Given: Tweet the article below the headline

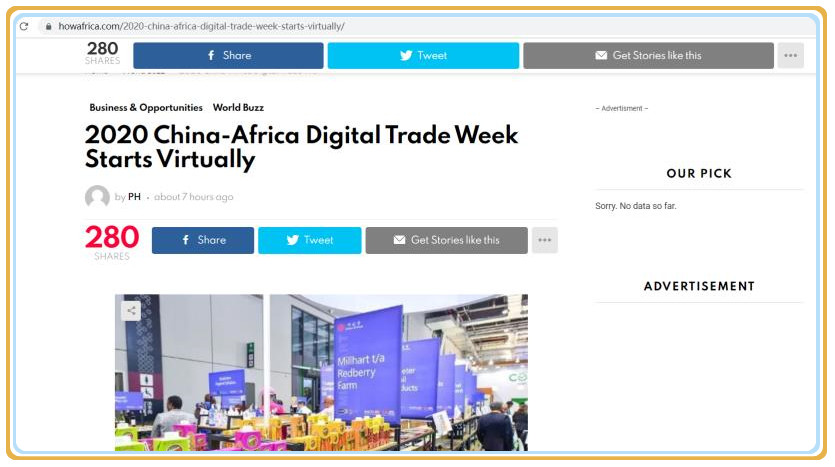Looking at the screenshot, I should point(309,240).
